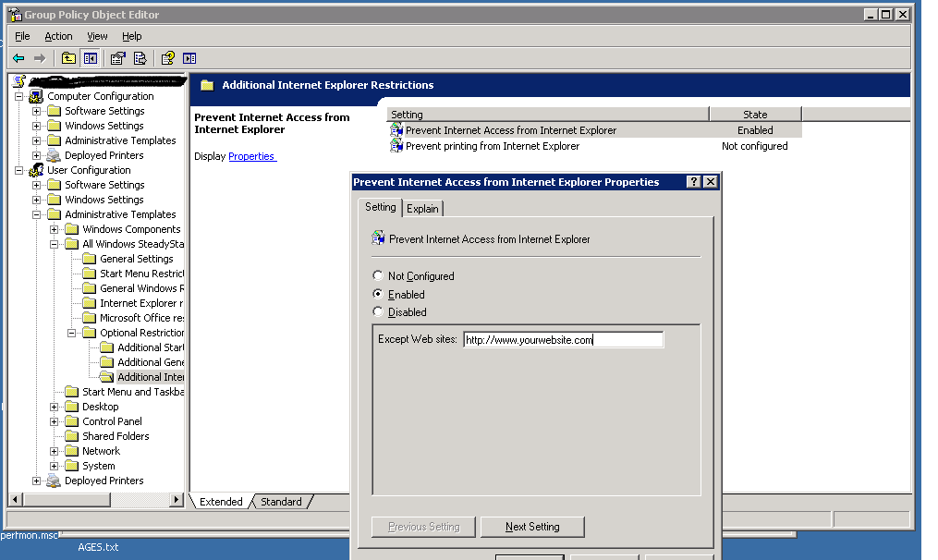Viewport: 938px width, 560px height.
Task: Open the Properties link under Display
Action: click(x=251, y=156)
